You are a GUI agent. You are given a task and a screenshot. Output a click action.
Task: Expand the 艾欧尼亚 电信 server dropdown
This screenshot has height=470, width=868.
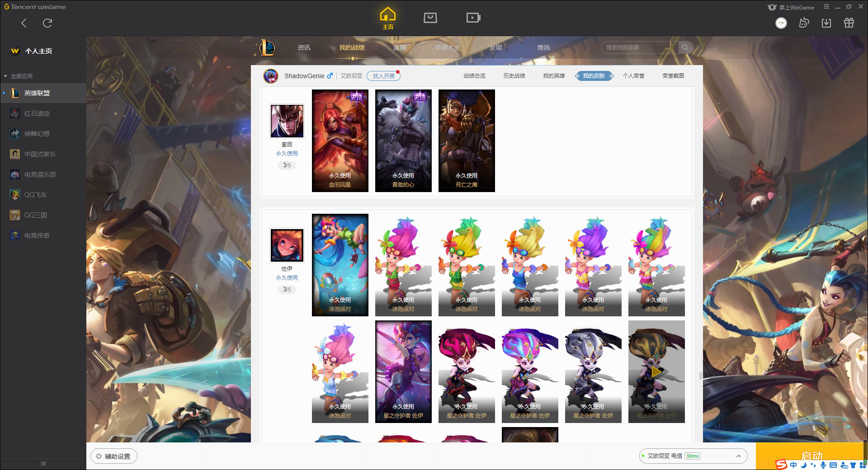[x=693, y=456]
